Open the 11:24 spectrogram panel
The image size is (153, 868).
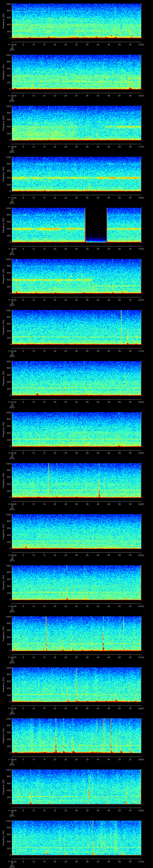click(76, 531)
